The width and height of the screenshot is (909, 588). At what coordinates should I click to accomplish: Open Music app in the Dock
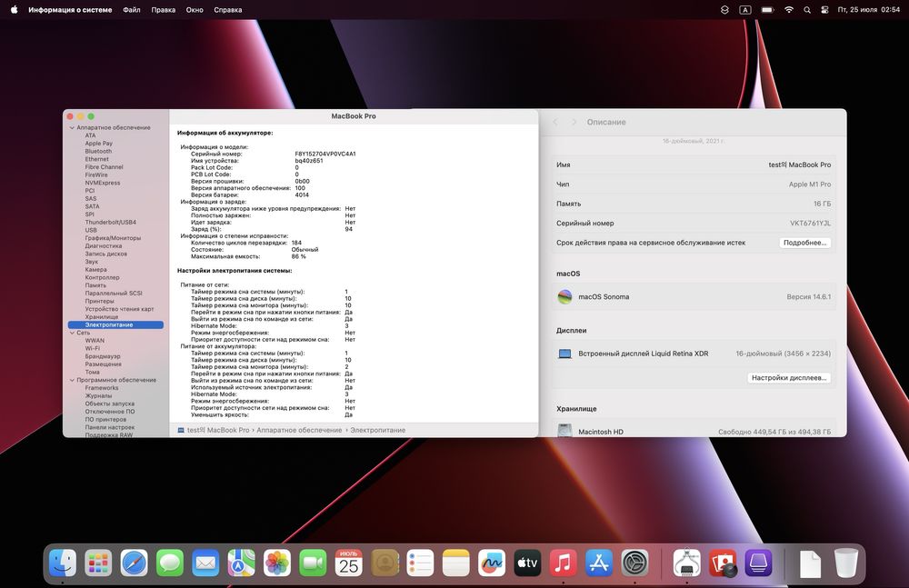(x=563, y=563)
